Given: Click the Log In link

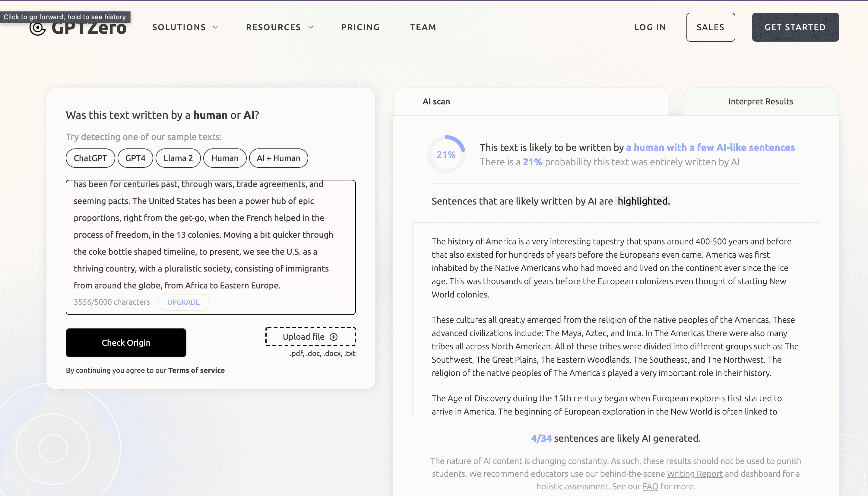Looking at the screenshot, I should click(650, 27).
